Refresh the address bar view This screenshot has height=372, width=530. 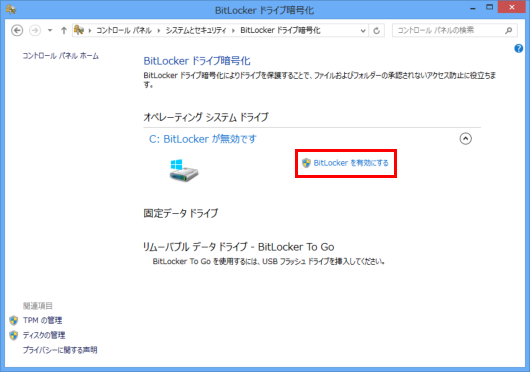(376, 31)
